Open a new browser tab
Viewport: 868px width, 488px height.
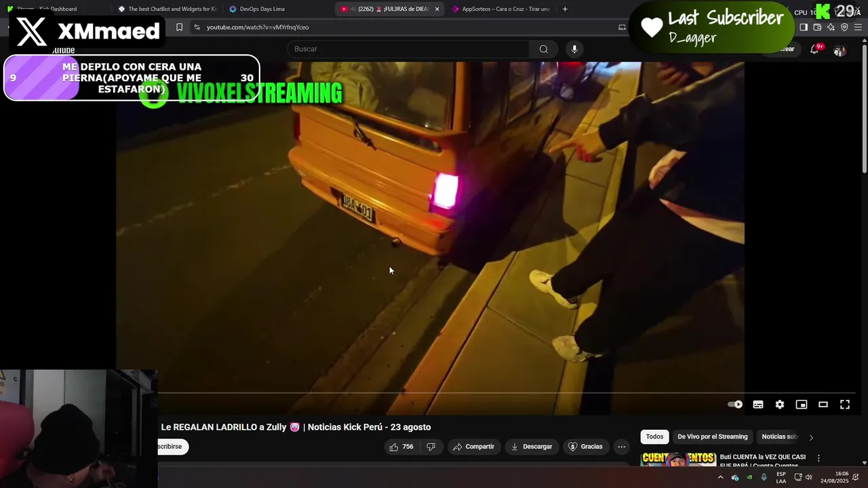(x=565, y=9)
